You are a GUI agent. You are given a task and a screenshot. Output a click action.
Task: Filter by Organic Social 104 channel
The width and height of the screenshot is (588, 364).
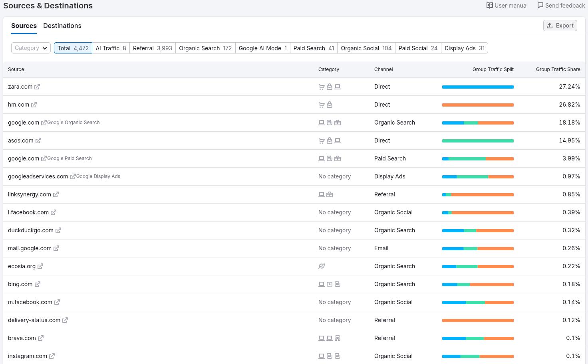point(366,48)
